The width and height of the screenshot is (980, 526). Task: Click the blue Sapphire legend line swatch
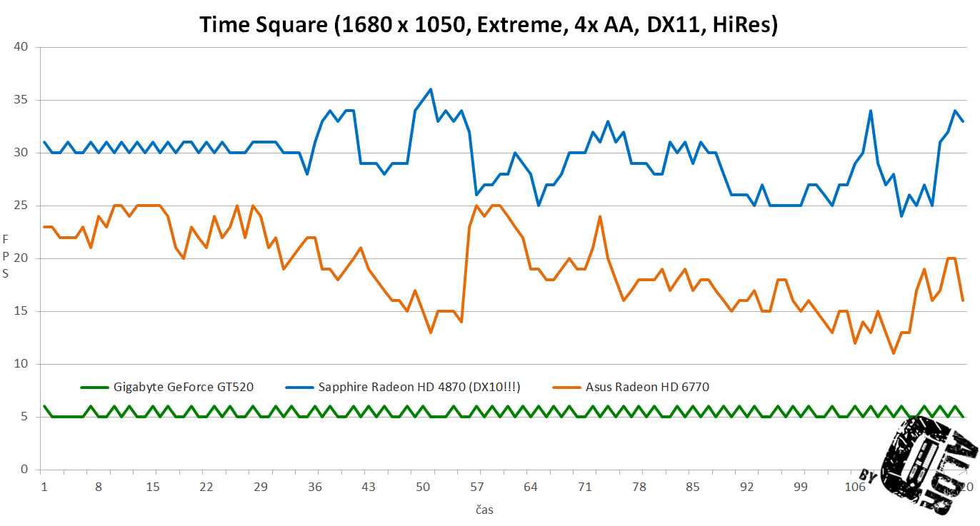300,388
